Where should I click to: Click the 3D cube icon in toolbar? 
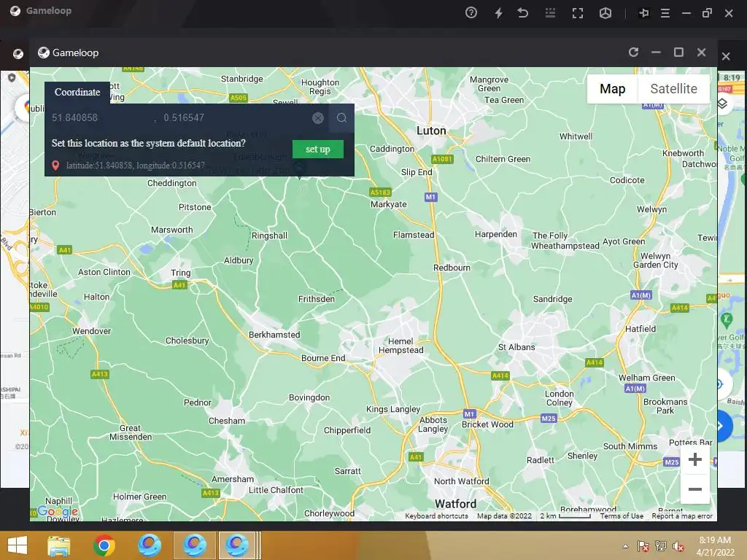tap(605, 13)
